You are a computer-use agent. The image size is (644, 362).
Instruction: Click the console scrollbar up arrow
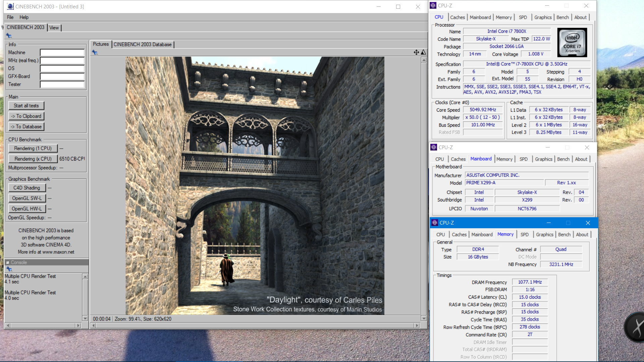[85, 277]
